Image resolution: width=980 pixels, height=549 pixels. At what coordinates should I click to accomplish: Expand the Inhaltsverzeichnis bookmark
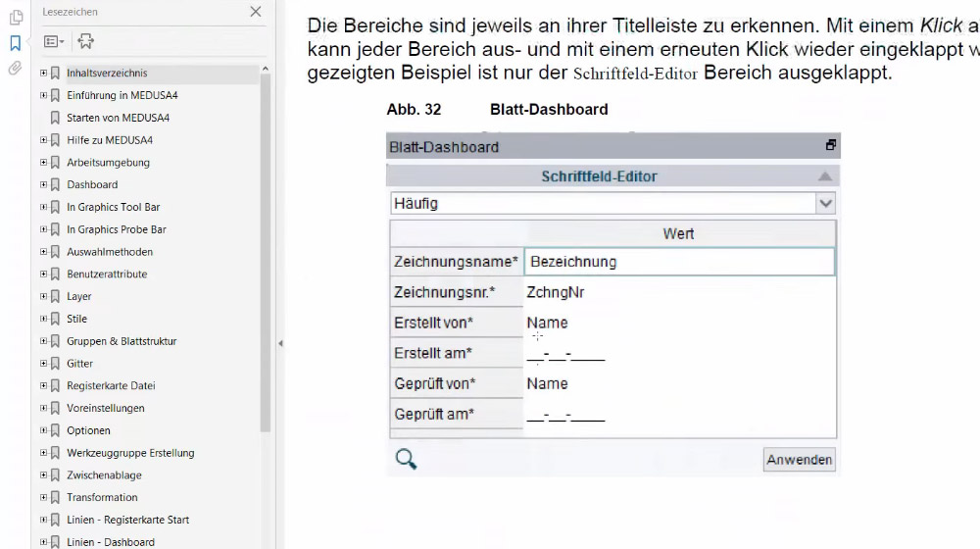tap(43, 73)
